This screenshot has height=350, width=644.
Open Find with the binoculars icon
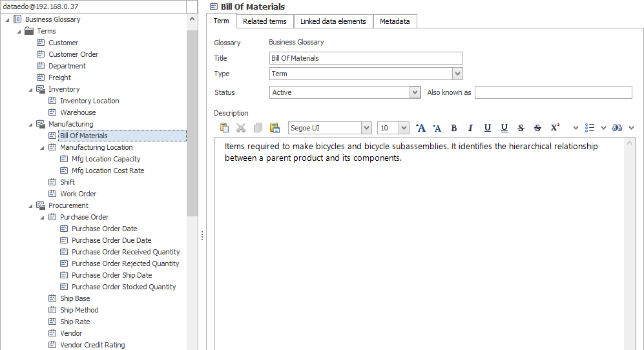pos(618,128)
